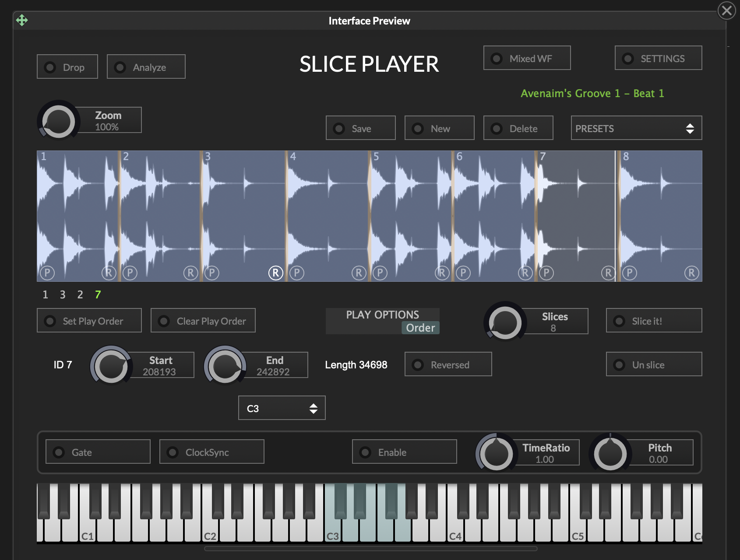Click the keyboard horizontal scrollbar

click(371, 549)
